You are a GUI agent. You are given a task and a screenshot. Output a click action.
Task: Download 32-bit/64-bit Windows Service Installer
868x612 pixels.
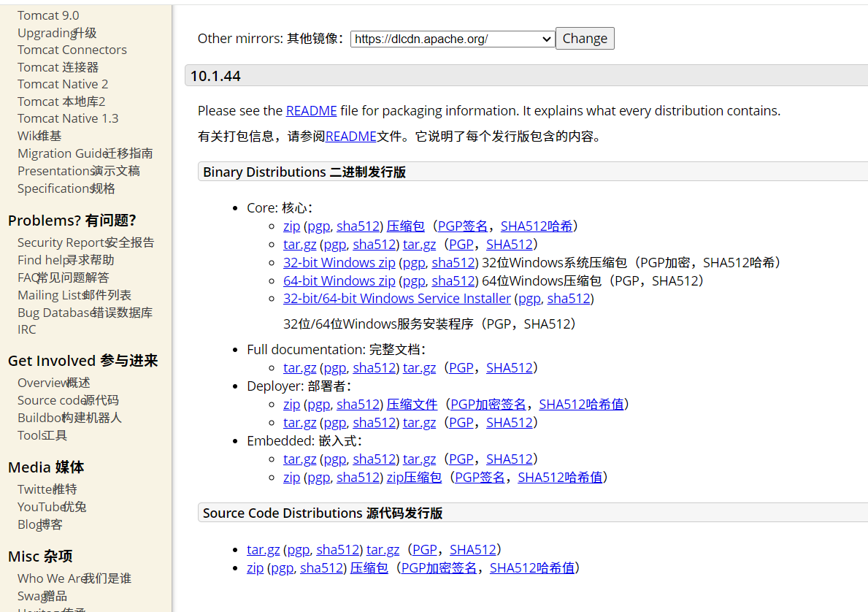[x=397, y=299]
